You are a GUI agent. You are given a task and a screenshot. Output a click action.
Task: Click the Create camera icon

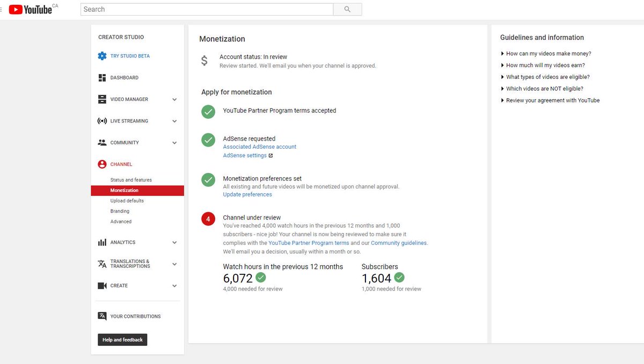102,286
